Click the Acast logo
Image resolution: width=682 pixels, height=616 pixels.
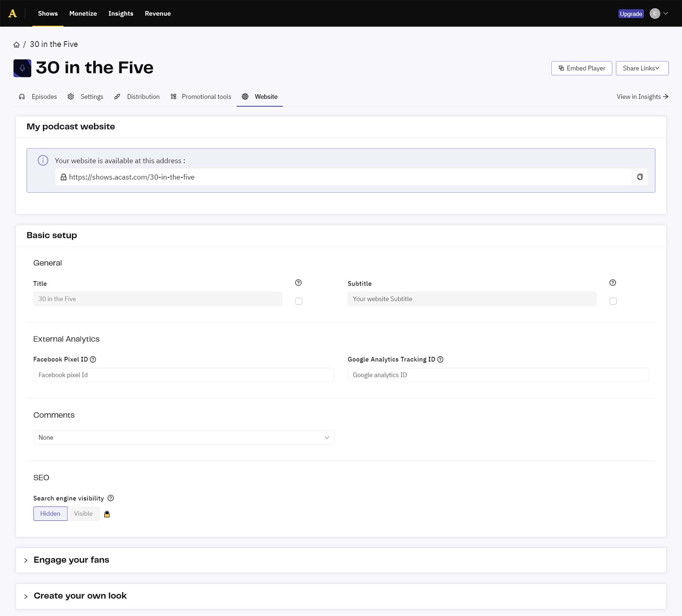click(x=14, y=13)
